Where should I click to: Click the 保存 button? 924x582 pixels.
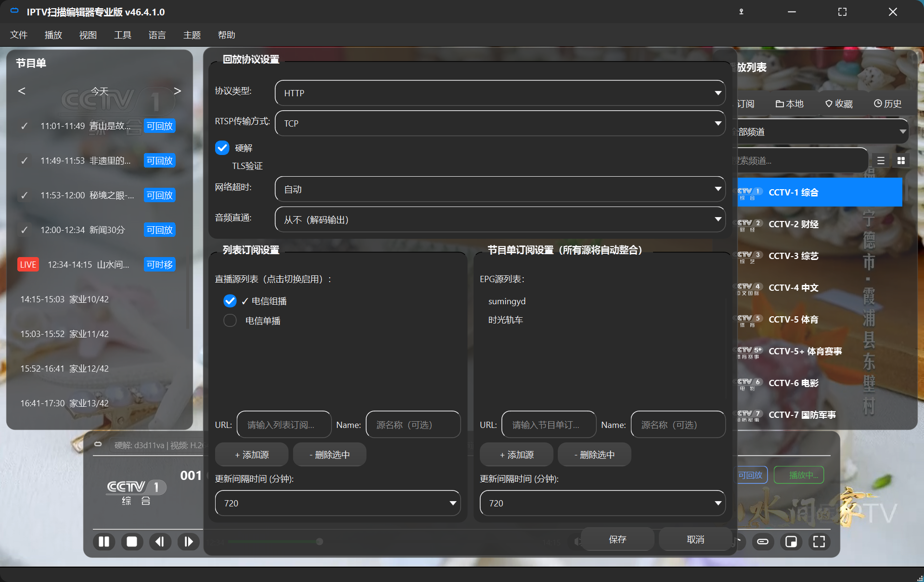tap(617, 540)
